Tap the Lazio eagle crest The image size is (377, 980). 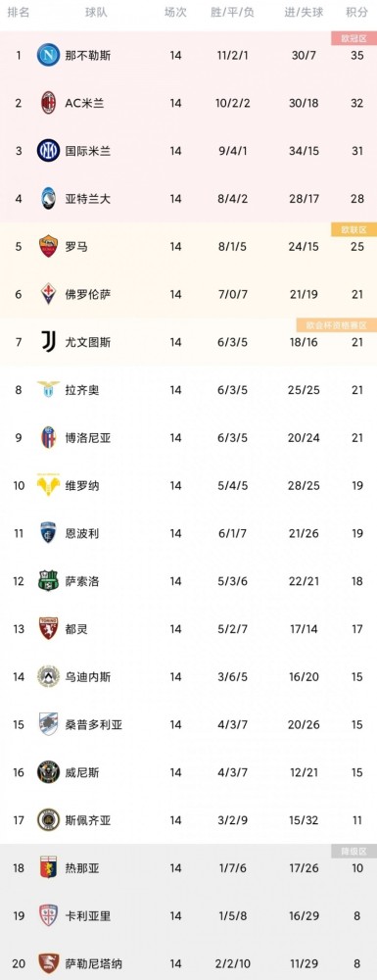click(48, 389)
